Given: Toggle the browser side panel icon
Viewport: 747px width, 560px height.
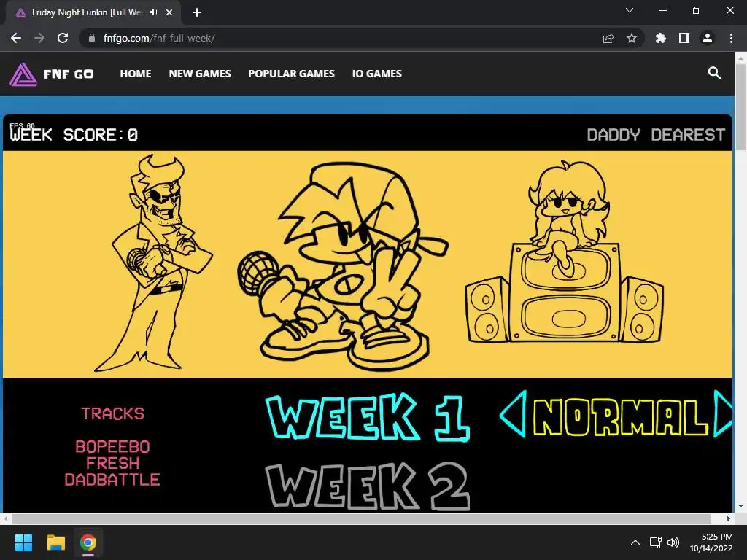Looking at the screenshot, I should coord(684,38).
